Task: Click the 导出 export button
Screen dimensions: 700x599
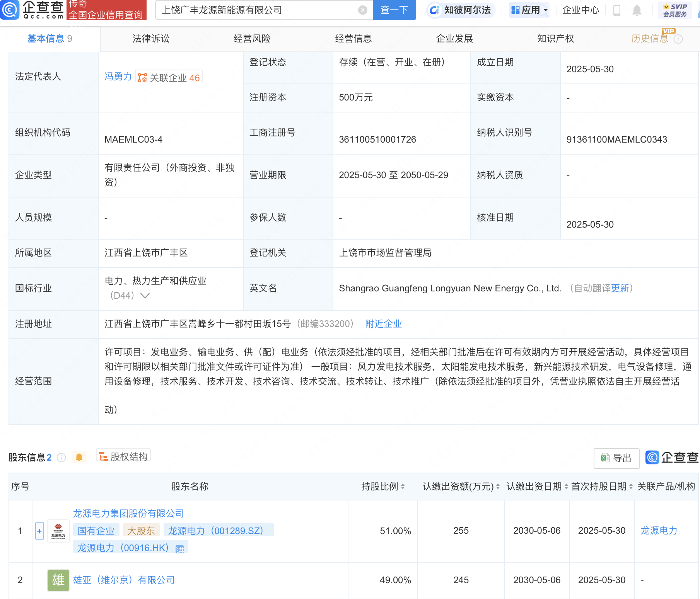Action: click(616, 458)
